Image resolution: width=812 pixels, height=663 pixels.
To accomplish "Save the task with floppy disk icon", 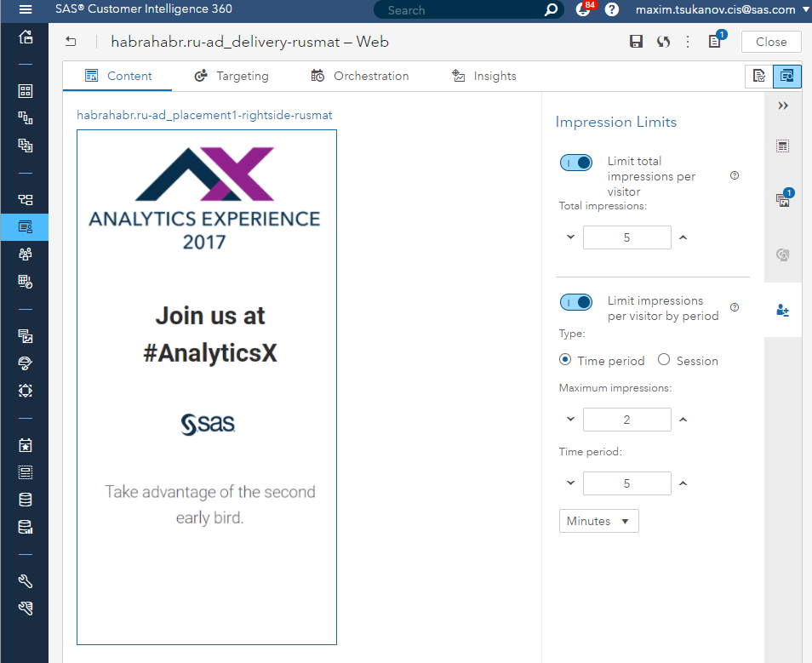I will tap(636, 42).
